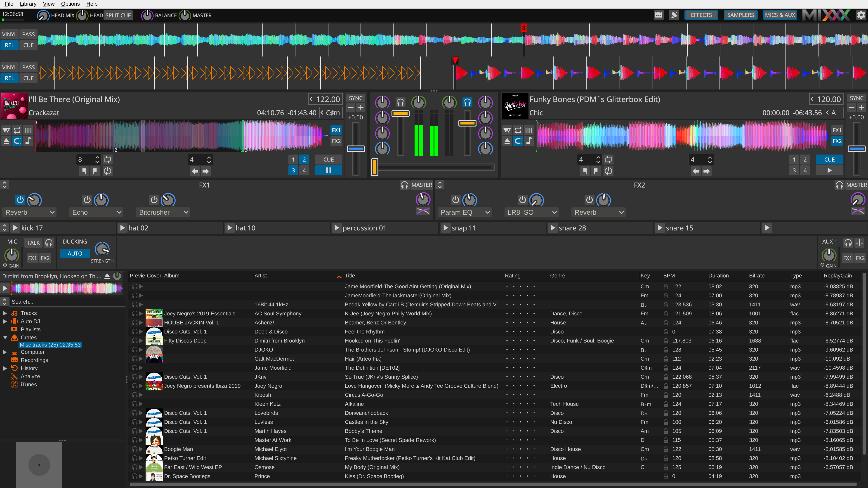The image size is (868, 488).
Task: Open the Options menu
Action: point(70,4)
